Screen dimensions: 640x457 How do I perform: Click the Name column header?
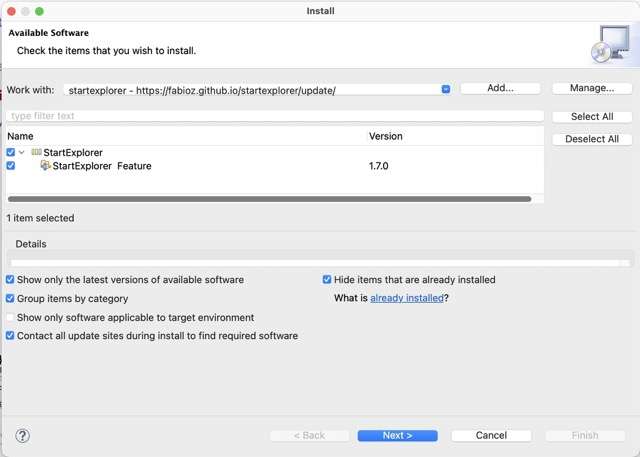[186, 136]
